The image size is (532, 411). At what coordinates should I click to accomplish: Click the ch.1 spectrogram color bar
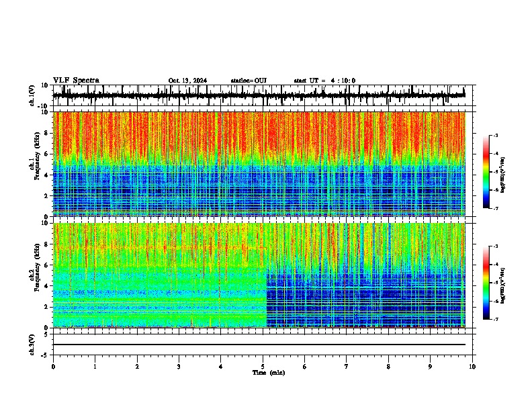point(486,172)
